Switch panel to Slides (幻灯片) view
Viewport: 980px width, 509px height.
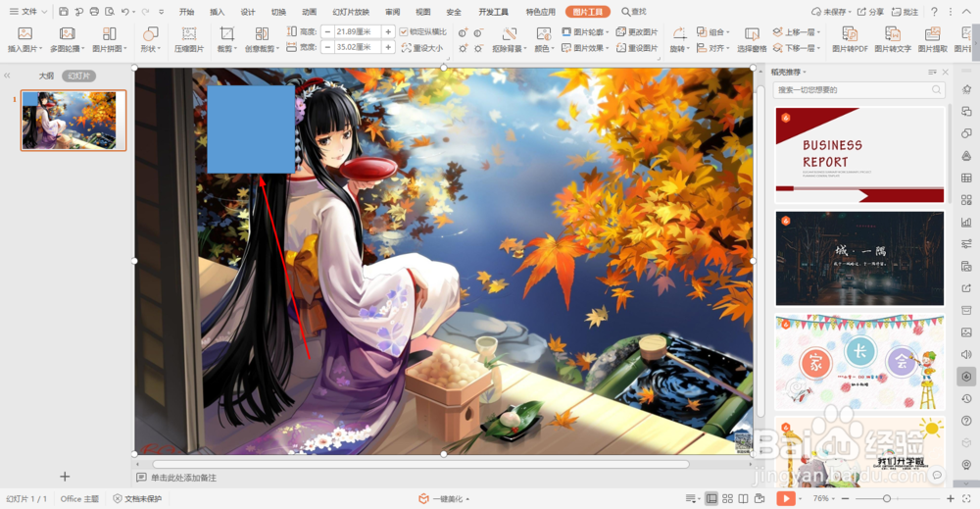pos(78,76)
